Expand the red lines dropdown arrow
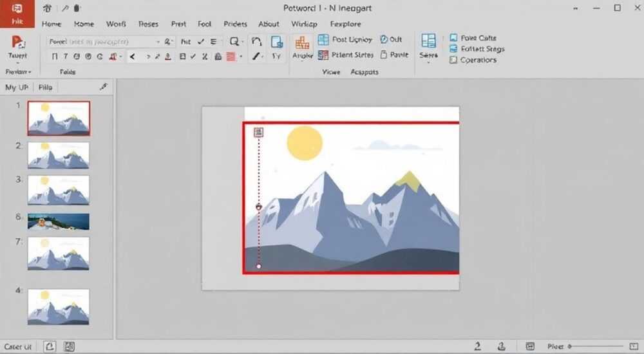This screenshot has height=354, width=644. click(241, 57)
